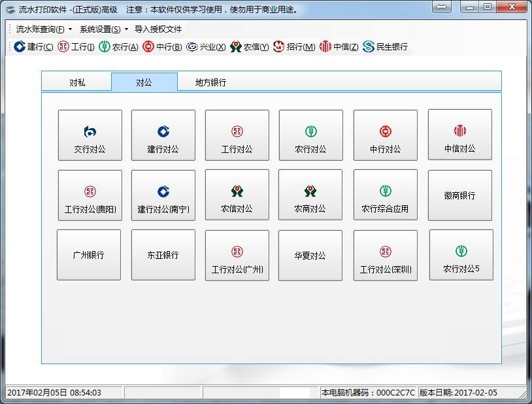Select the 建行对公 tile
The width and height of the screenshot is (532, 404).
point(163,135)
